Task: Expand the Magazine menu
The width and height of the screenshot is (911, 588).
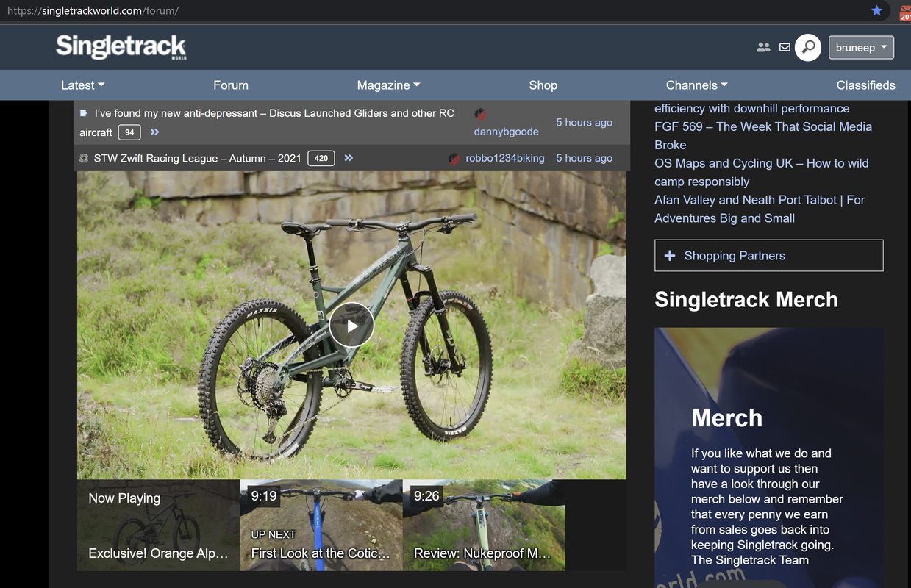Action: (389, 85)
